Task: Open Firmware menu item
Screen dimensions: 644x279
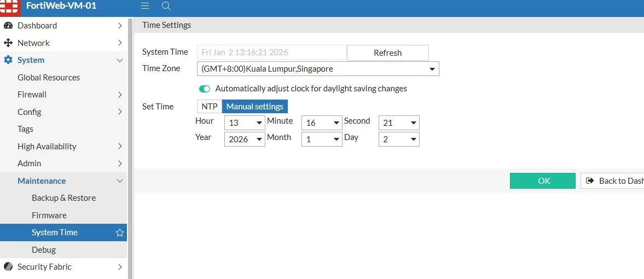Action: (x=63, y=216)
